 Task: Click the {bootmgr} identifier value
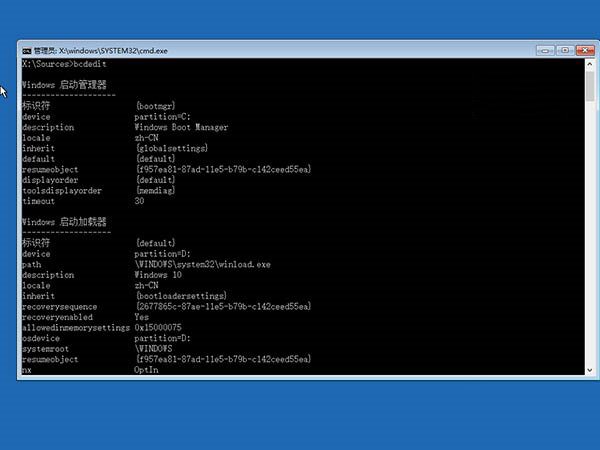coord(155,105)
